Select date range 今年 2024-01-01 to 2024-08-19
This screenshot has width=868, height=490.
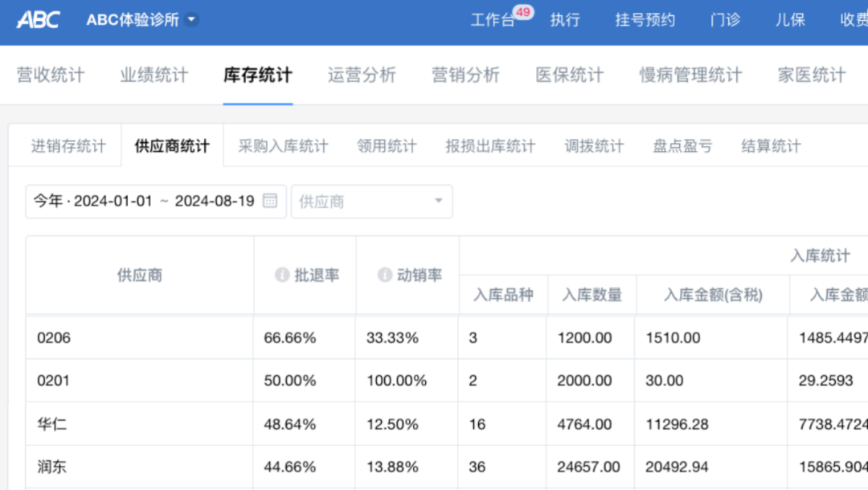(x=145, y=202)
